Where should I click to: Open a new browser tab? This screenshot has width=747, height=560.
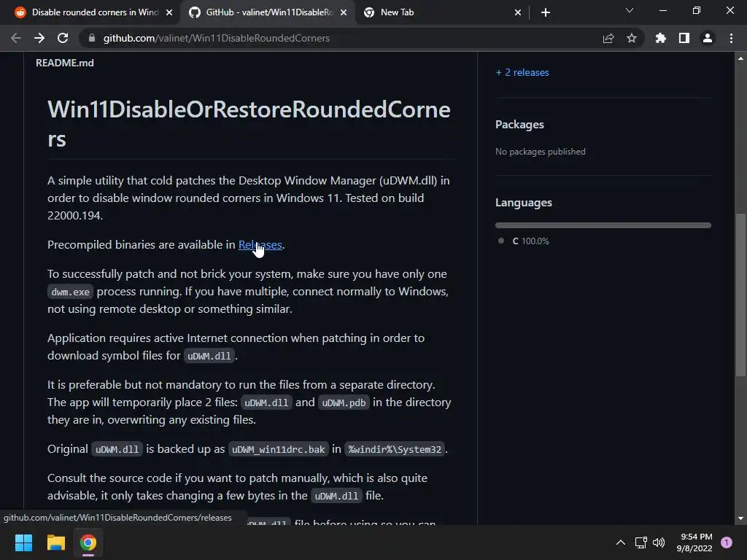546,12
